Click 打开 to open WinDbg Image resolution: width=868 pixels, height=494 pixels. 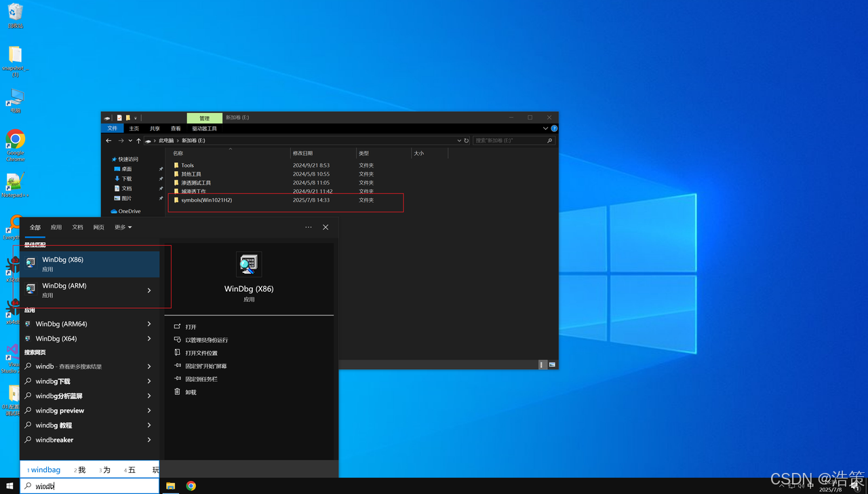click(191, 326)
